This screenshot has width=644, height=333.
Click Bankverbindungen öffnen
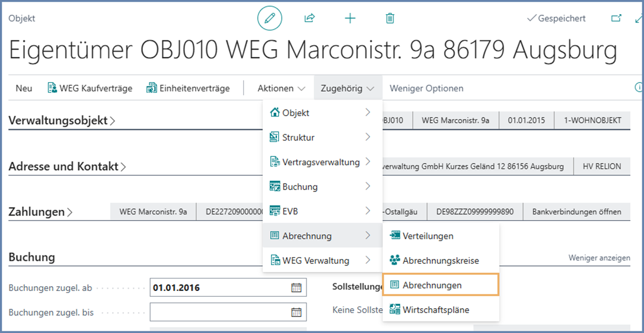576,212
